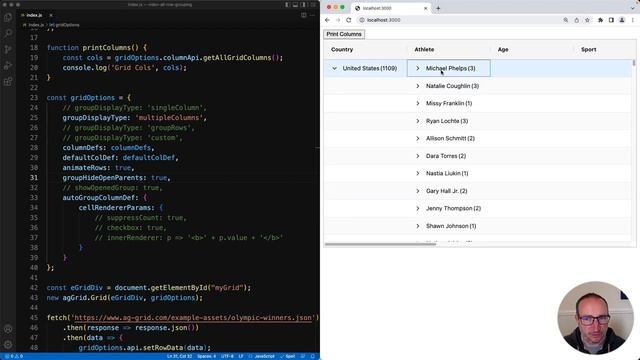Sort by the Country column header

click(342, 49)
